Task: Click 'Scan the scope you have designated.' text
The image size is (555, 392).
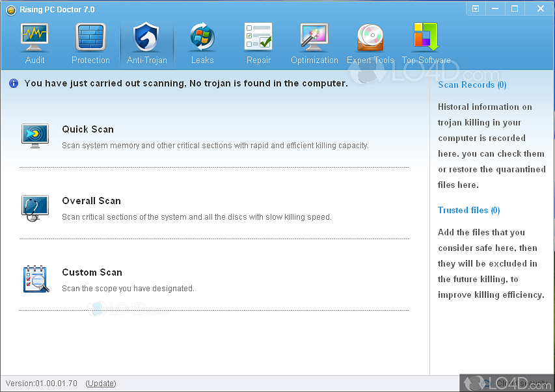Action: (128, 289)
